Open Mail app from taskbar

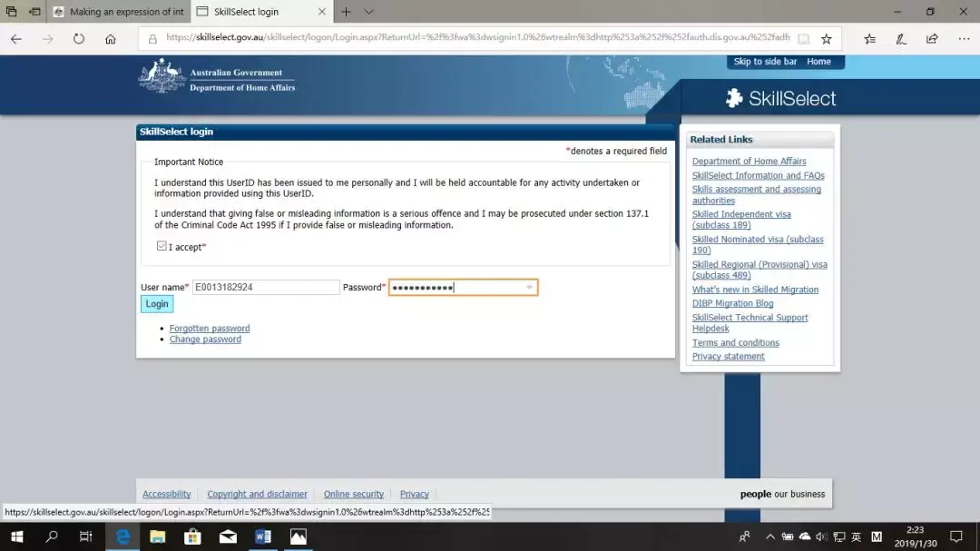point(228,536)
